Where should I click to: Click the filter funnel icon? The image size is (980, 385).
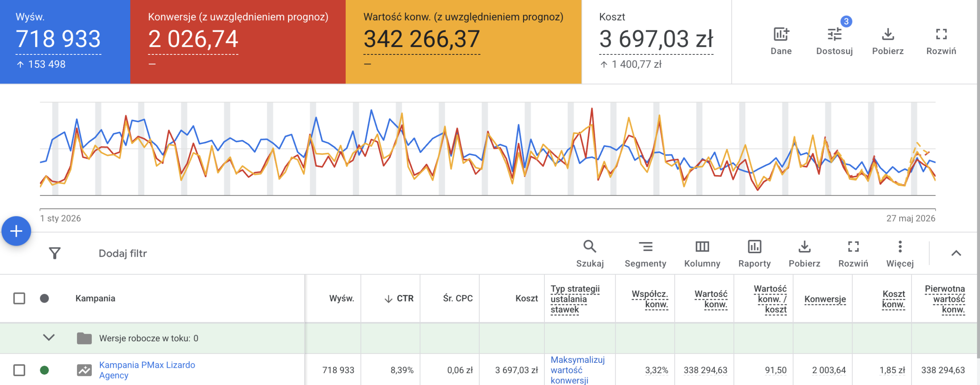(x=55, y=253)
